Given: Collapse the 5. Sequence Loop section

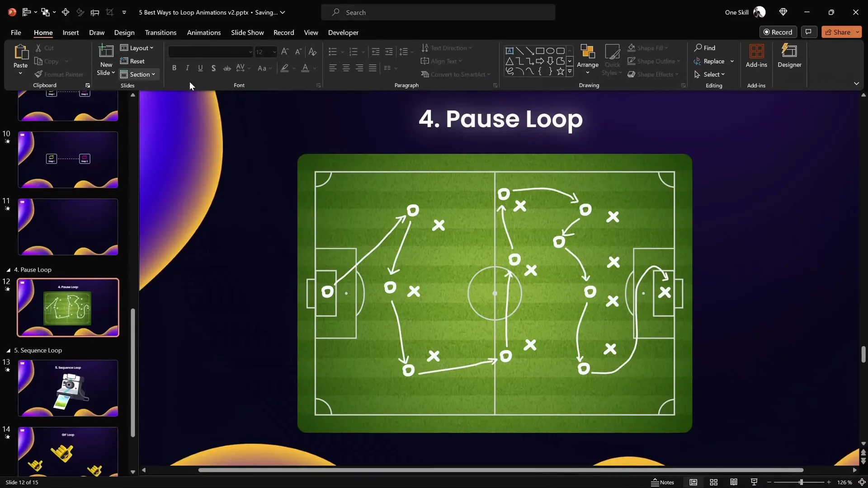Looking at the screenshot, I should tap(8, 351).
